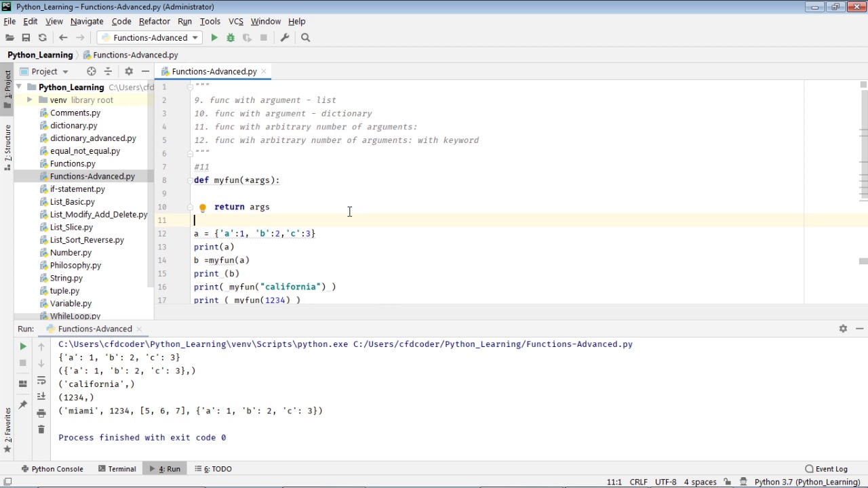Select dictionary_advanced.py in project tree
Viewport: 868px width, 488px height.
[93, 138]
